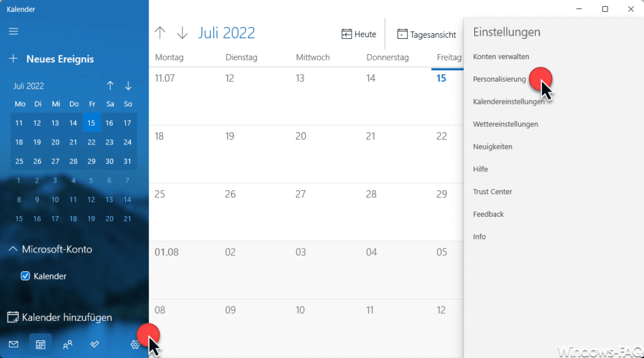644x358 pixels.
Task: Open day 28 cell in main grid
Action: click(x=396, y=212)
